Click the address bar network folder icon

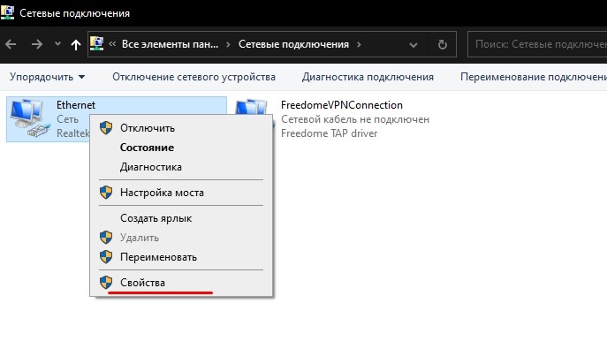[97, 43]
